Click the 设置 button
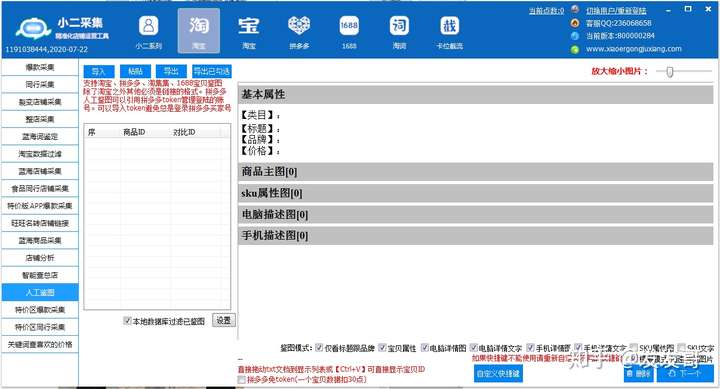The image size is (720, 389). [x=224, y=321]
